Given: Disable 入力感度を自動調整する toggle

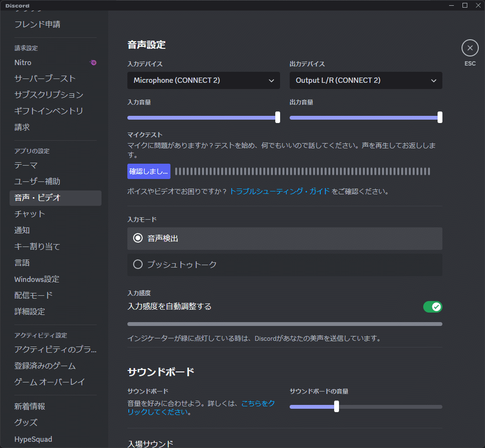Looking at the screenshot, I should (433, 307).
